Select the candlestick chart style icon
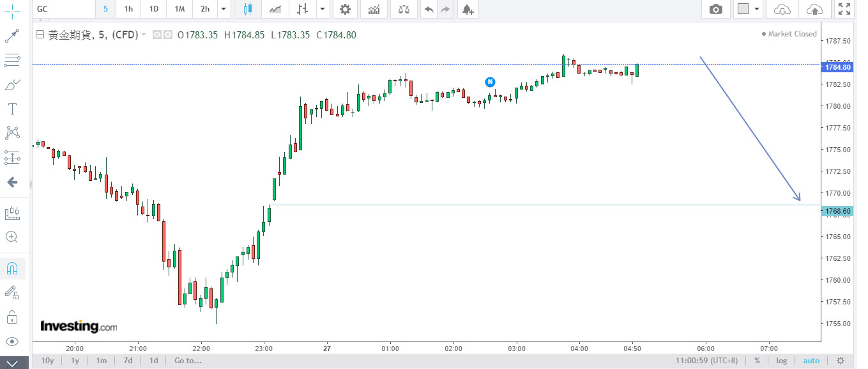 (247, 9)
